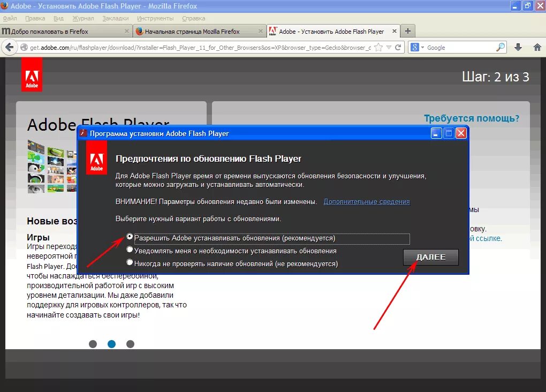
Task: Switch to 'Начальная страница Mozilla Firefox' tab
Action: pyautogui.click(x=200, y=31)
